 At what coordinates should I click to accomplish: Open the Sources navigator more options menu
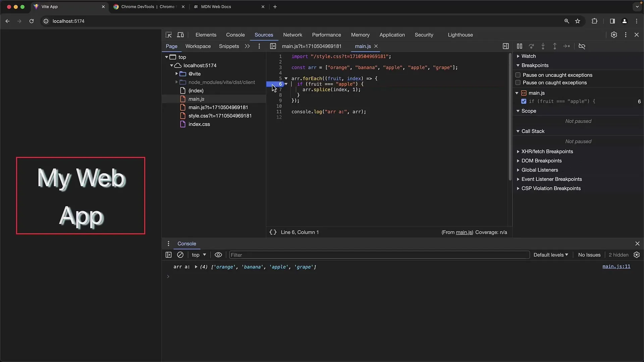pos(259,46)
